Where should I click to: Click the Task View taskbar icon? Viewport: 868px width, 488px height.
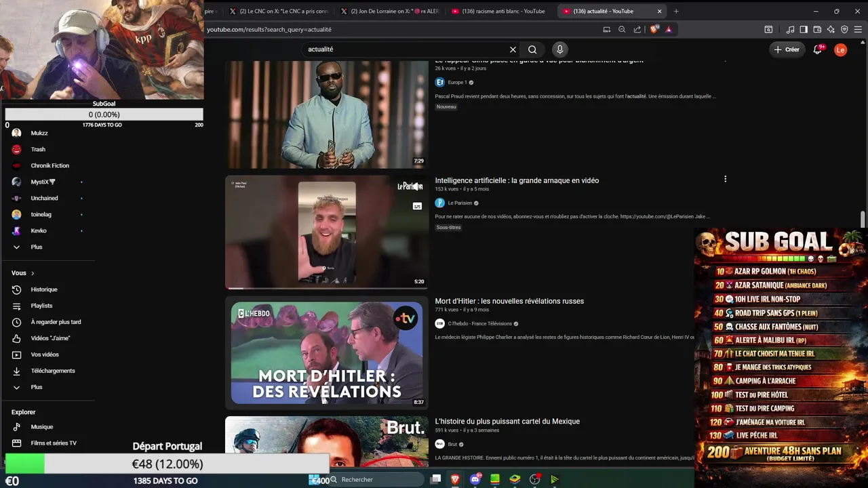click(435, 479)
